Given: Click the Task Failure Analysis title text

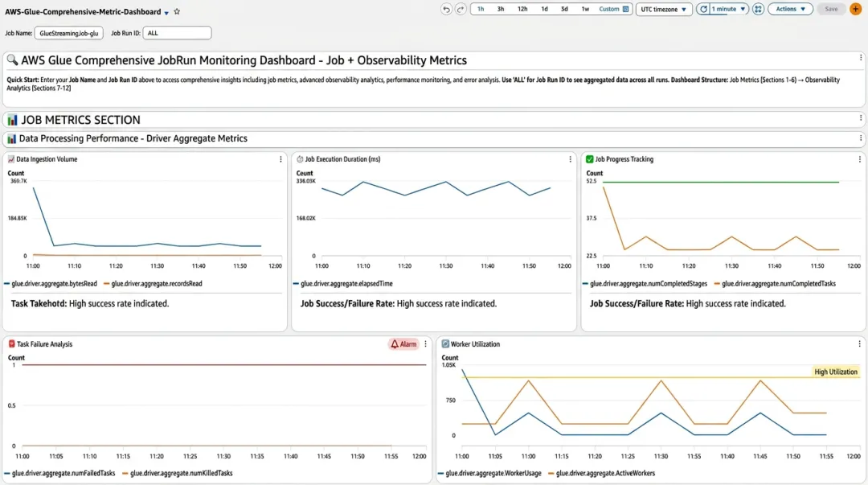Looking at the screenshot, I should 44,344.
